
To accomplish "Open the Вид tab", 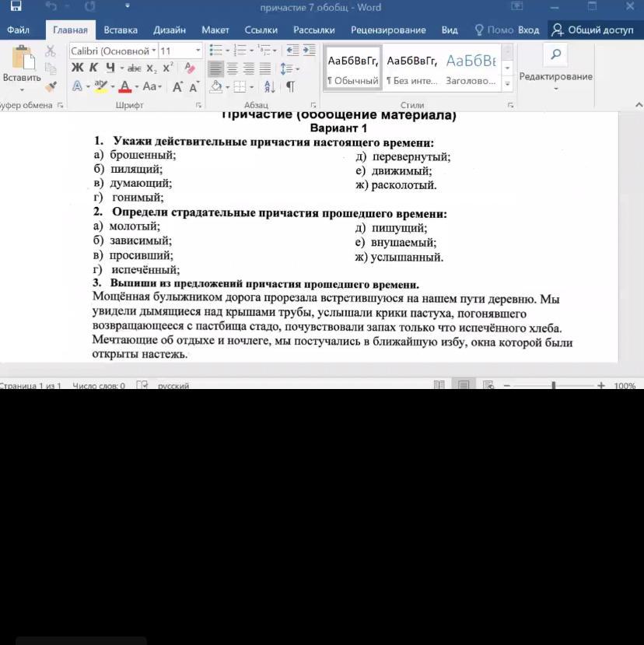I will (450, 30).
